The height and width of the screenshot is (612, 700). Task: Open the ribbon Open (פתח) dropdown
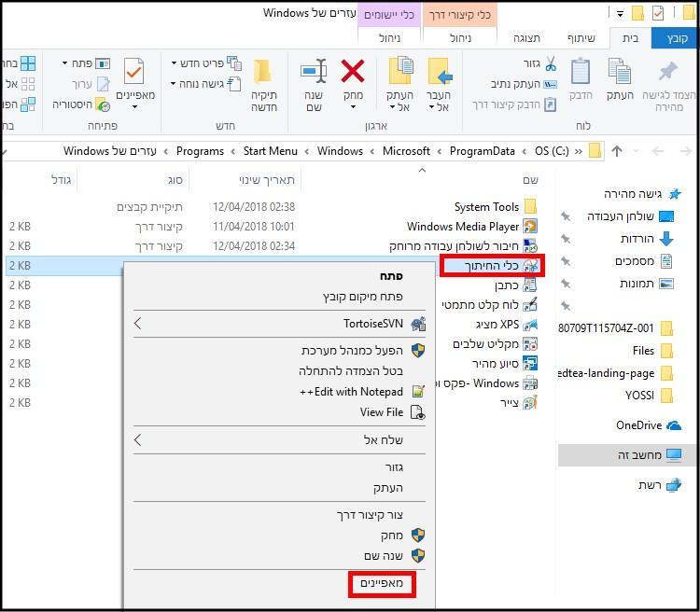coord(65,63)
